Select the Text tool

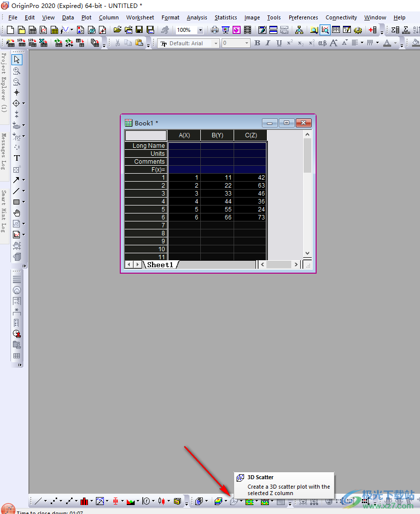click(17, 158)
